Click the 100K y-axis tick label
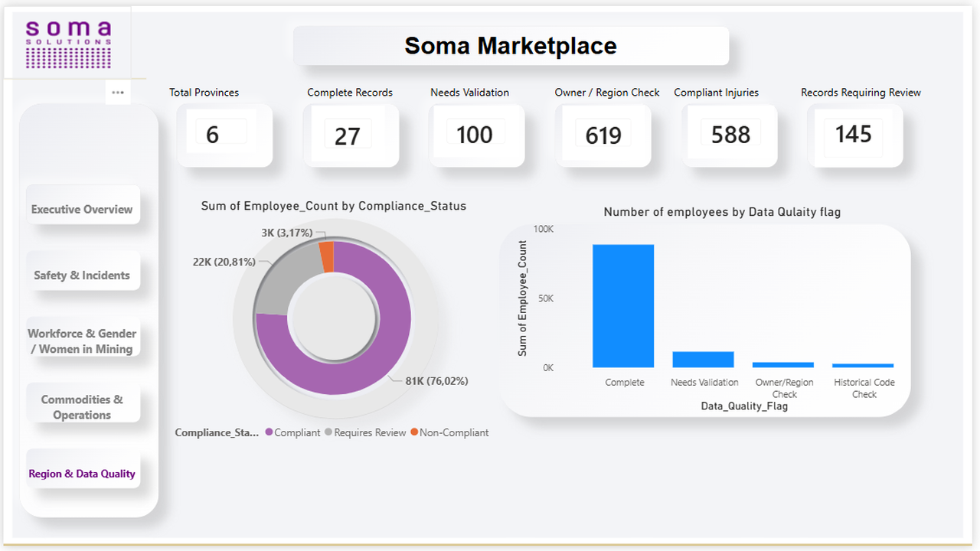This screenshot has height=551, width=980. tap(544, 229)
